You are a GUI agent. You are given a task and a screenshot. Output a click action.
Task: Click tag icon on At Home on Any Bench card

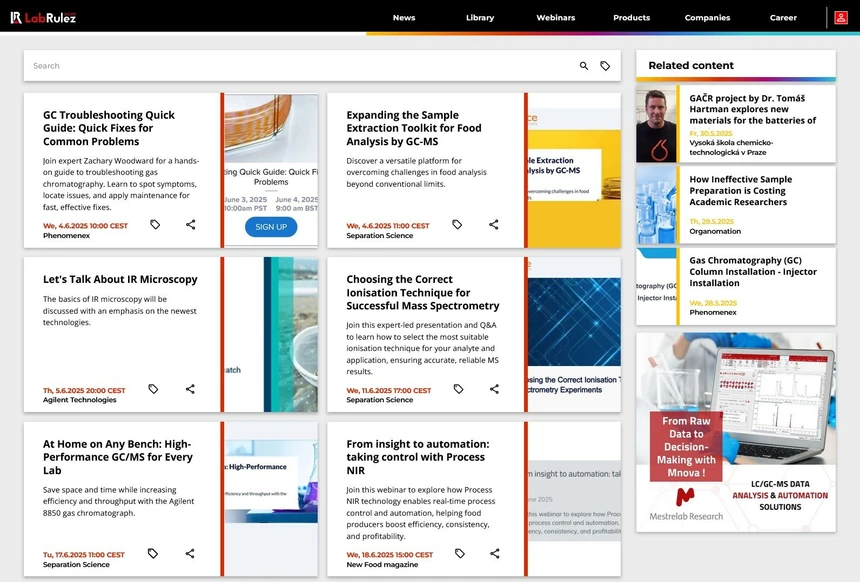153,553
